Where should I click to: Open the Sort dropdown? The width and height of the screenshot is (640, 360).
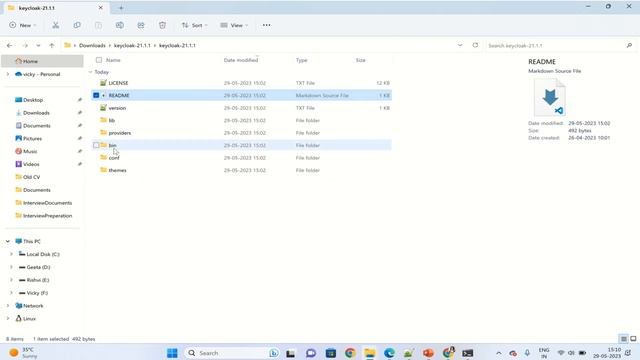[194, 25]
